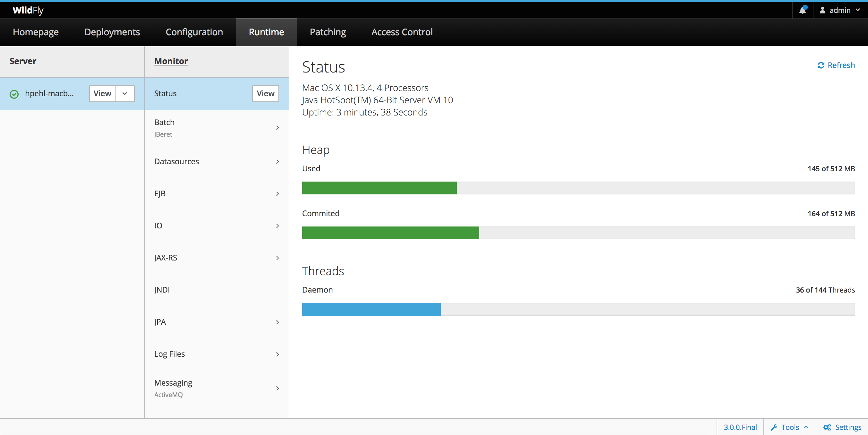Screen dimensions: 868x435
Task: Expand the EJB chevron
Action: coord(277,194)
